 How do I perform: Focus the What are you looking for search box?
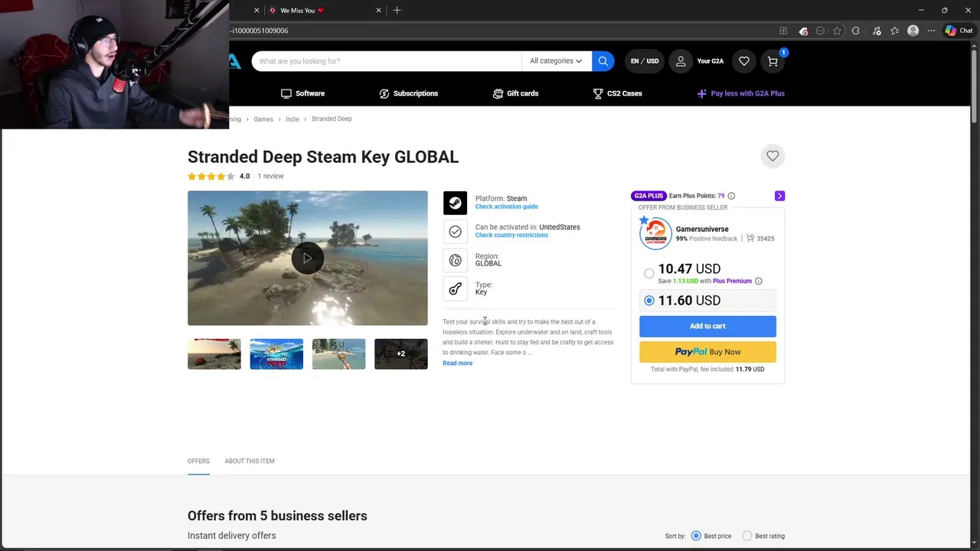386,61
